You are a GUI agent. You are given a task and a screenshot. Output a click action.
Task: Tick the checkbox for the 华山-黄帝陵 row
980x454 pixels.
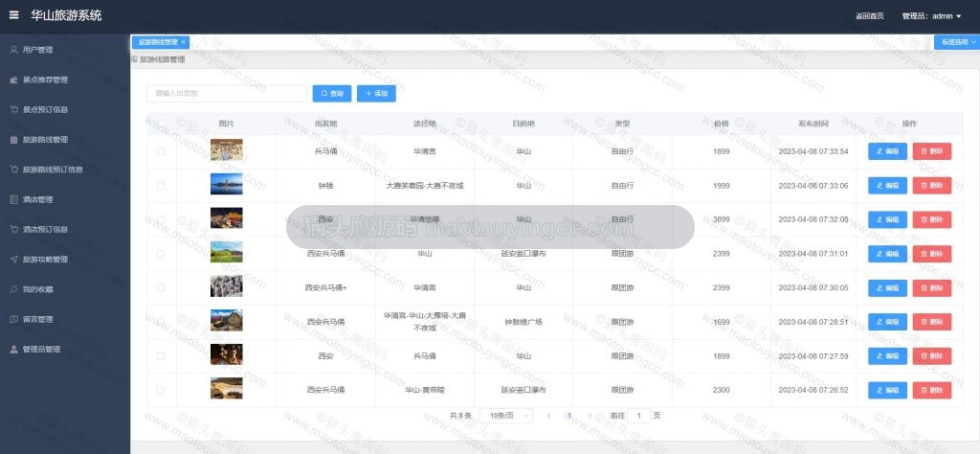pos(161,390)
